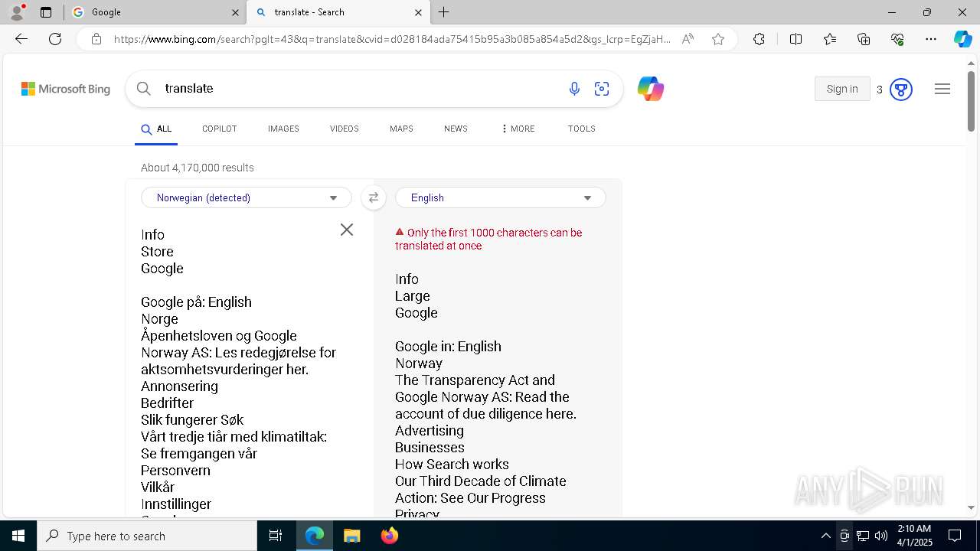Click the browser address bar URL
This screenshot has width=980, height=551.
392,39
